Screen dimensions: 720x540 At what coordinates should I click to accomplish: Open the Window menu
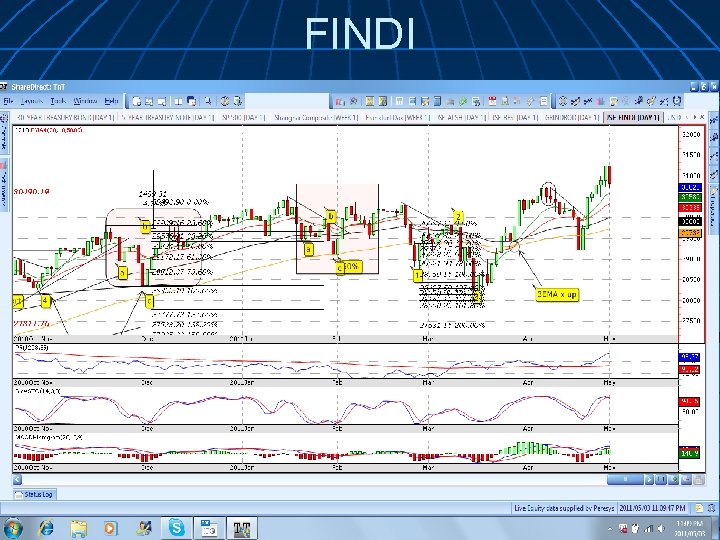[x=85, y=101]
